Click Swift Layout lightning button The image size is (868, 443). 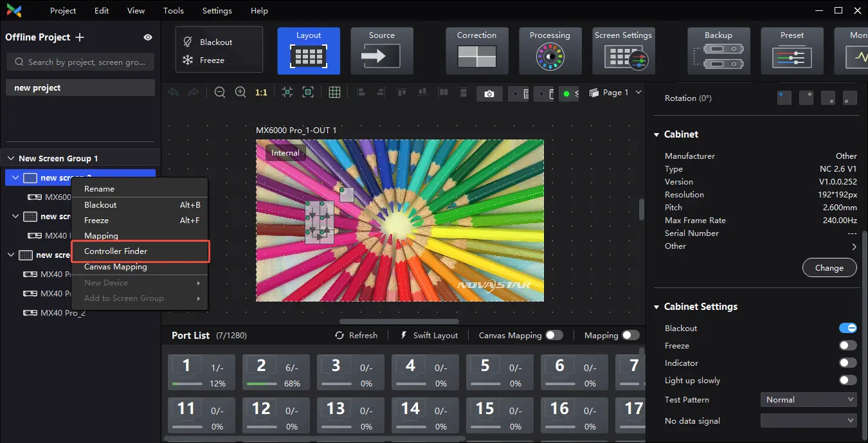(x=429, y=335)
